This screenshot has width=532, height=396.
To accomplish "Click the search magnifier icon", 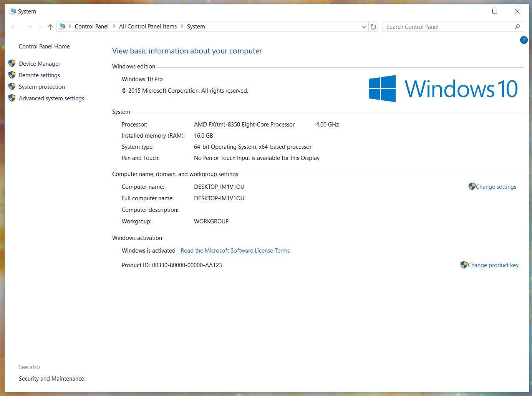I will (517, 27).
